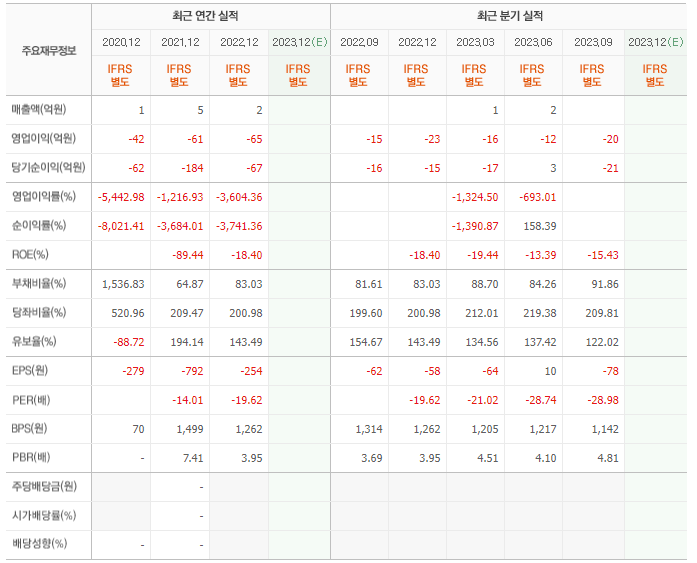Select the quarterly 2022.09 column header
The image size is (697, 563).
tap(359, 42)
